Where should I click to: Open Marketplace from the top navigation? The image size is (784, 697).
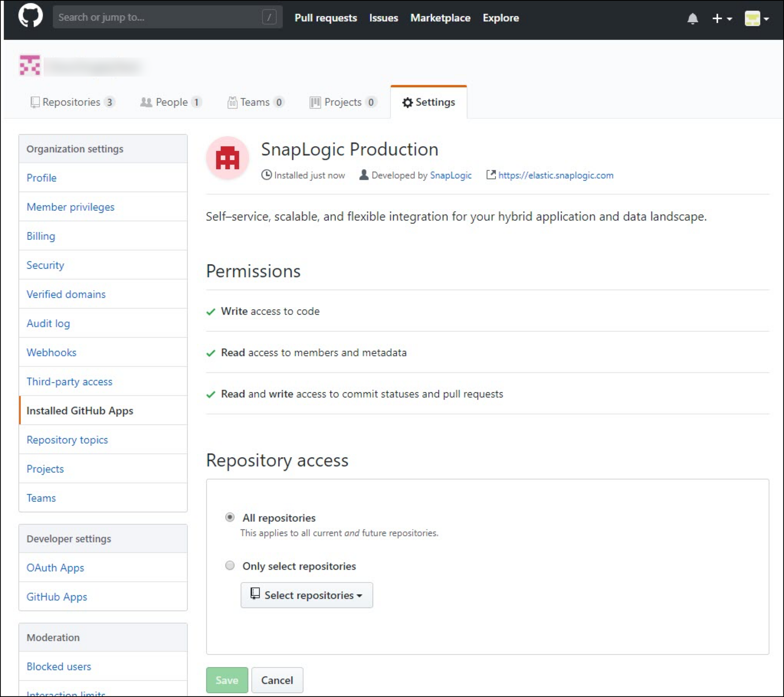point(440,18)
